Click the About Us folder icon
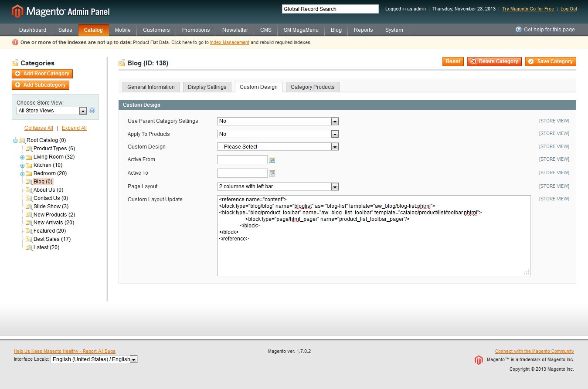The image size is (588, 389). (29, 190)
